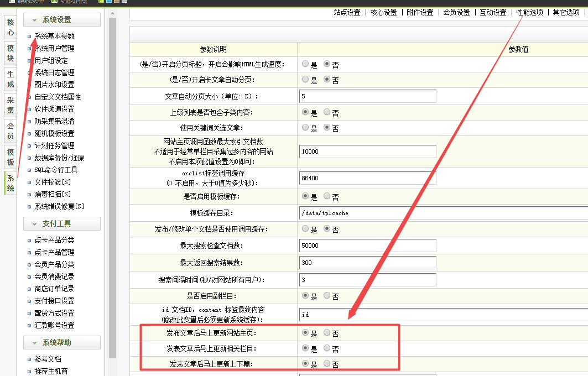This screenshot has width=588, height=376.
Task: Select 否 for 发表文章后马上更新相关栏目
Action: [326, 348]
